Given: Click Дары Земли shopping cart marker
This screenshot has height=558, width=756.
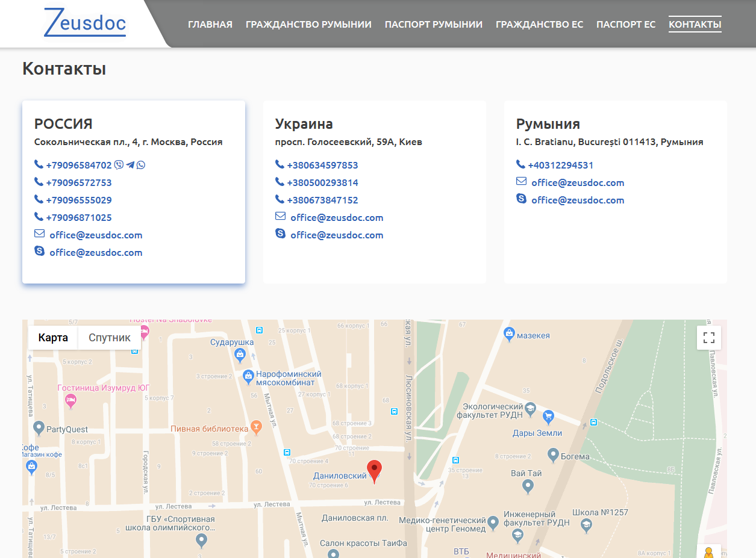Looking at the screenshot, I should point(548,416).
